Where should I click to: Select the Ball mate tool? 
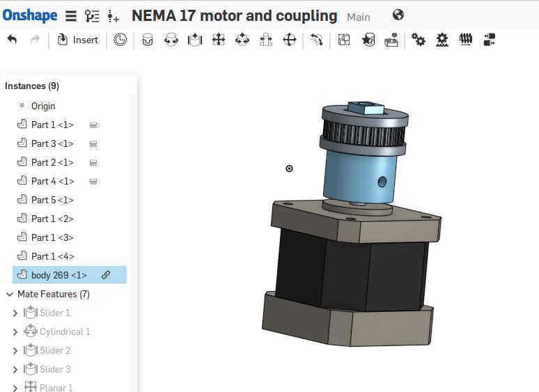290,40
